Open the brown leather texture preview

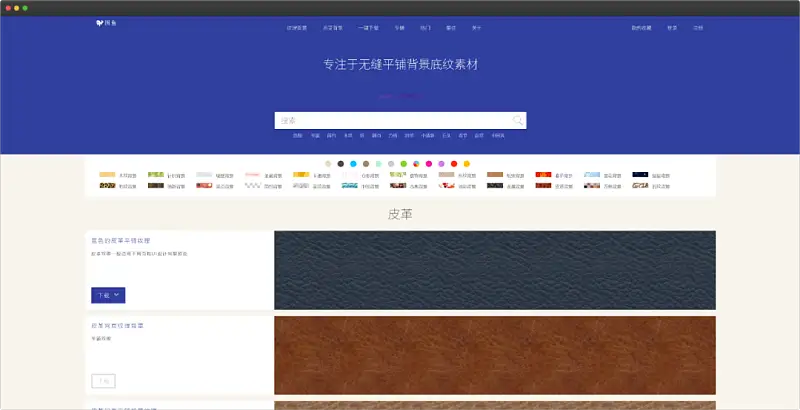coord(495,355)
